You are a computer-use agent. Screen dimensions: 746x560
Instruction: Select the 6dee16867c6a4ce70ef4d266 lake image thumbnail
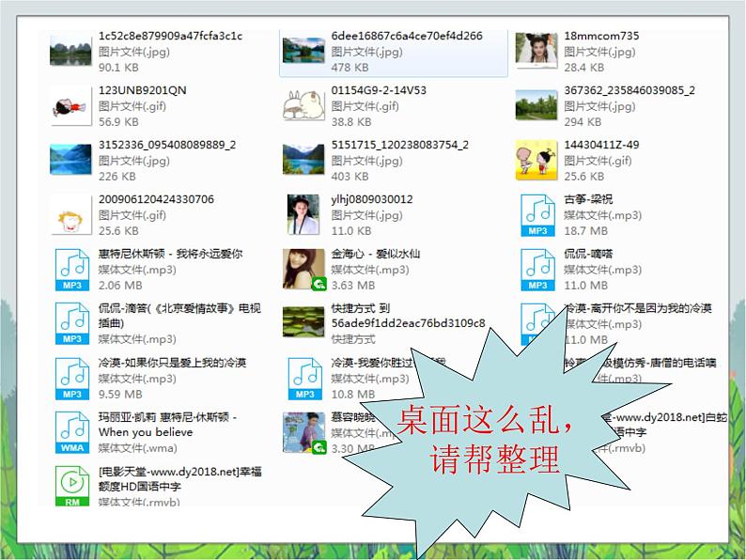303,50
